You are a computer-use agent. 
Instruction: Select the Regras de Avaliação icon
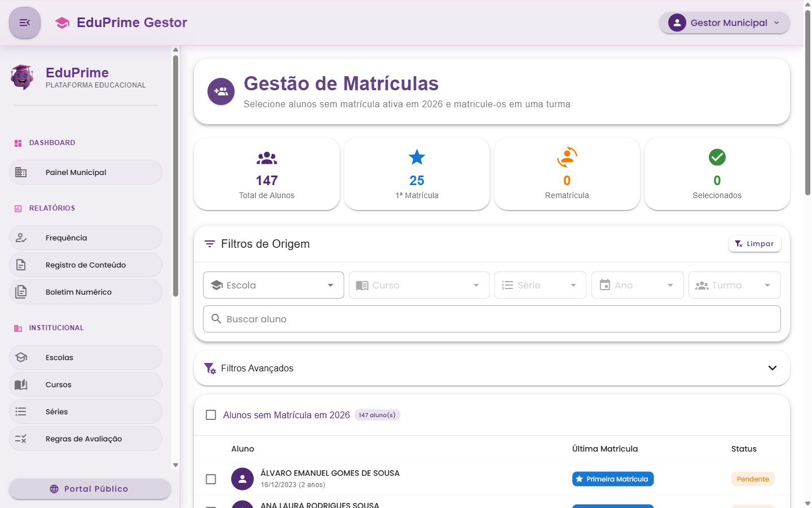pyautogui.click(x=21, y=439)
